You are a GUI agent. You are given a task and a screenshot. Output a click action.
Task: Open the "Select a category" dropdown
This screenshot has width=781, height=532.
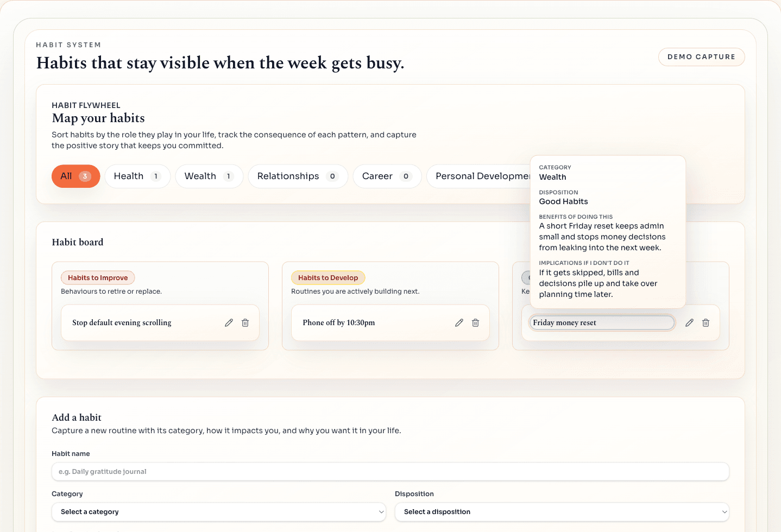[218, 512]
